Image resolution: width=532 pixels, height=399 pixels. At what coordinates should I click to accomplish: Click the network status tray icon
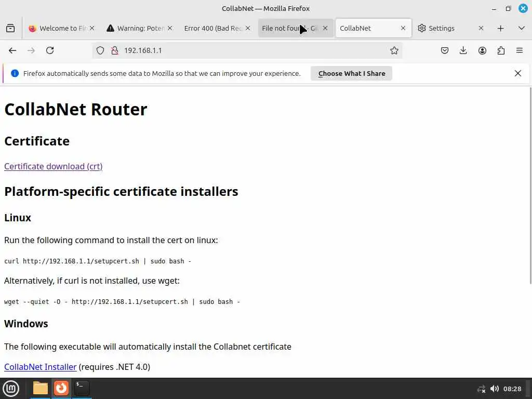481,389
